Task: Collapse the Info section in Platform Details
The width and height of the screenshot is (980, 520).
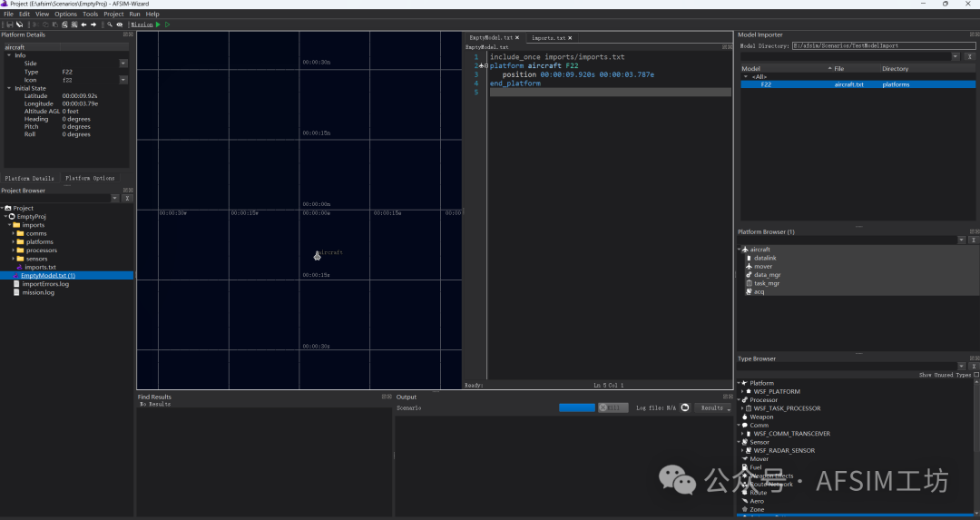Action: click(9, 55)
